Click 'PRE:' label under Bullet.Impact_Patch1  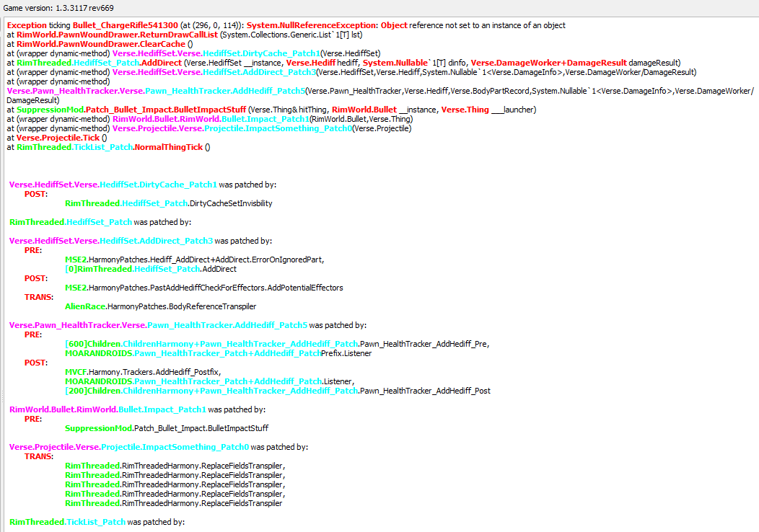[33, 419]
